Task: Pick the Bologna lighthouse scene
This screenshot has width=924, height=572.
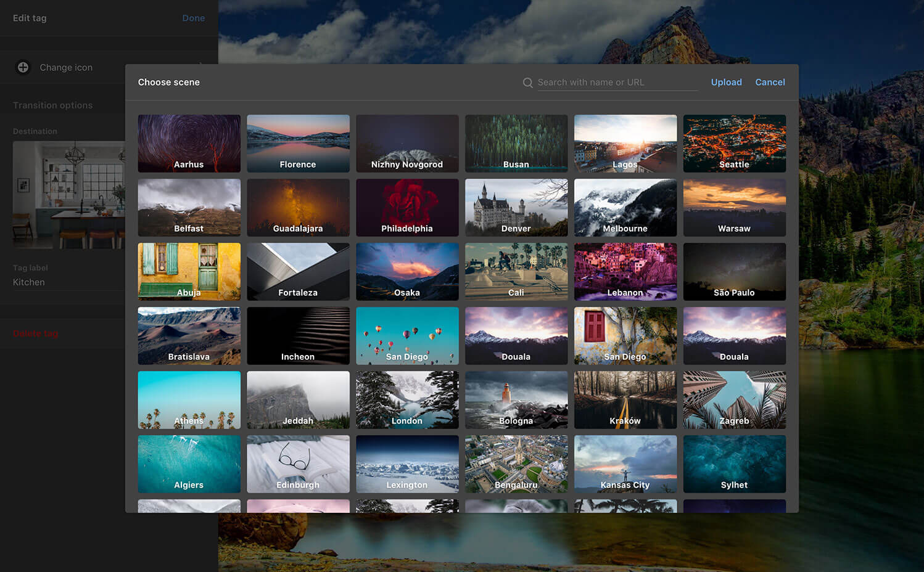Action: coord(516,399)
